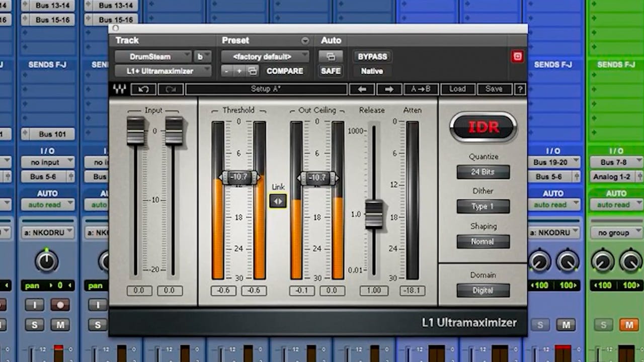Click the automation icon under Auto
This screenshot has height=362, width=644.
coord(331,56)
